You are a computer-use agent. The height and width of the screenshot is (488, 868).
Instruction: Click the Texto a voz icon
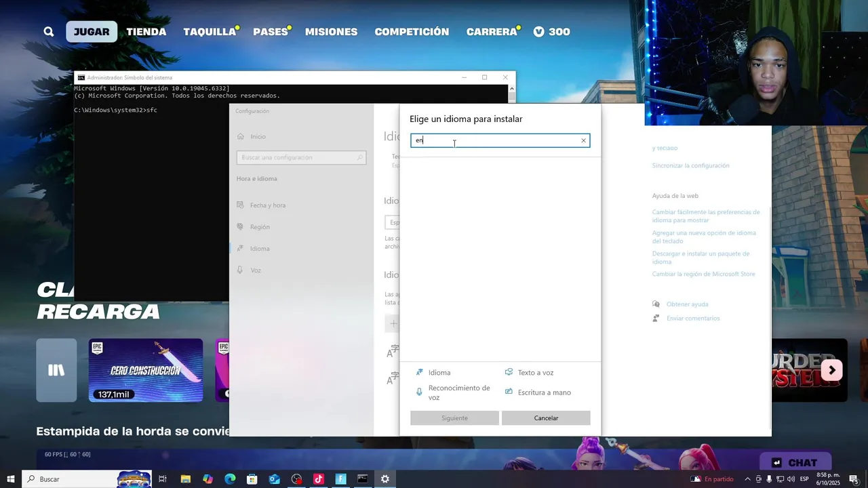point(509,372)
